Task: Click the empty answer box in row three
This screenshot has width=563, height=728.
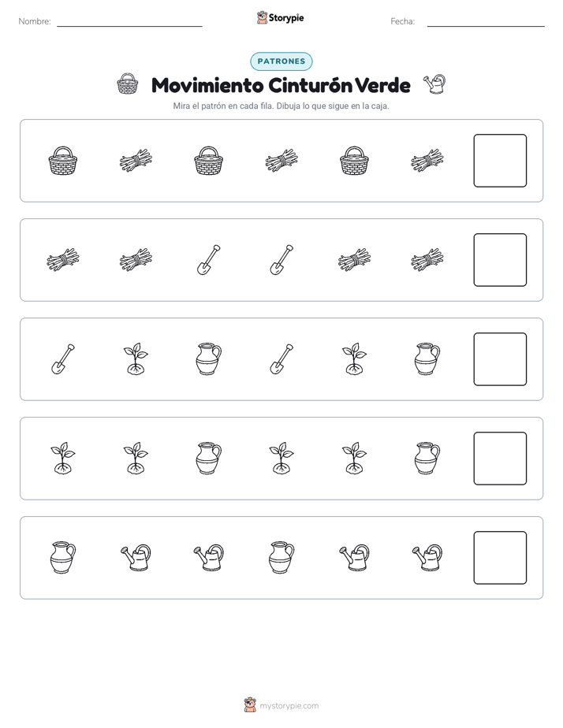Action: point(500,359)
